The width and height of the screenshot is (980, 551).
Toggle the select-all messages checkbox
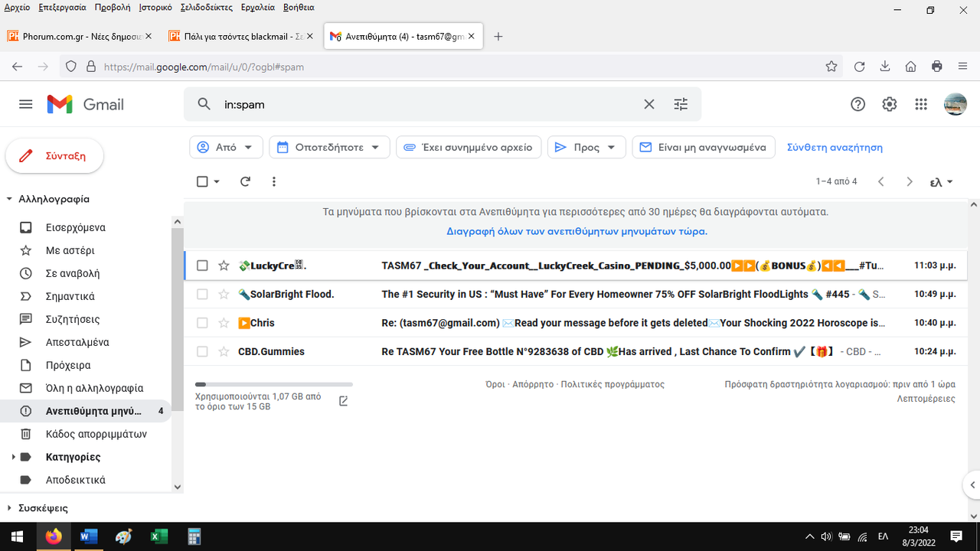point(202,181)
